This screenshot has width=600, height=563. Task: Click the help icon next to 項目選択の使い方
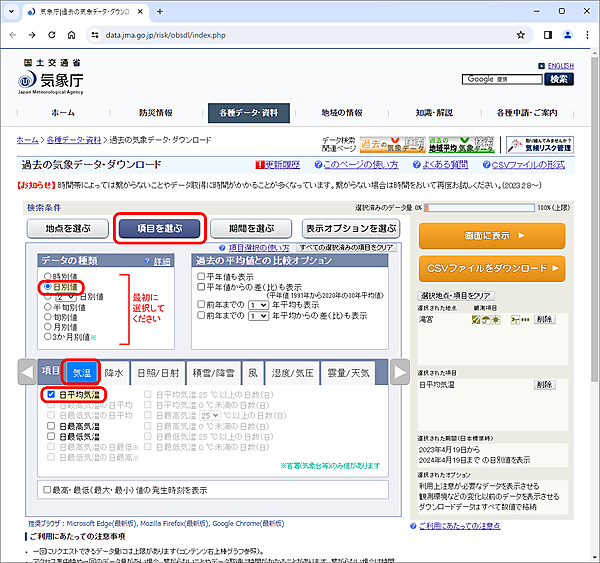pos(222,248)
